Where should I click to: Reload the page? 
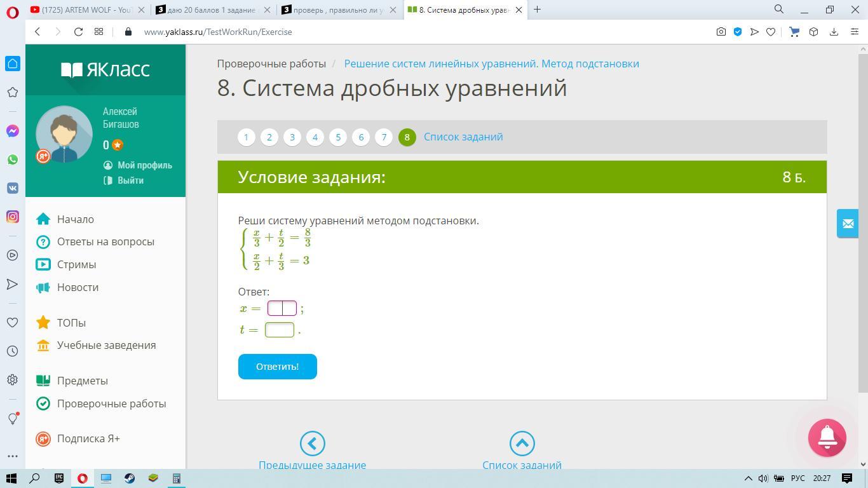(78, 32)
